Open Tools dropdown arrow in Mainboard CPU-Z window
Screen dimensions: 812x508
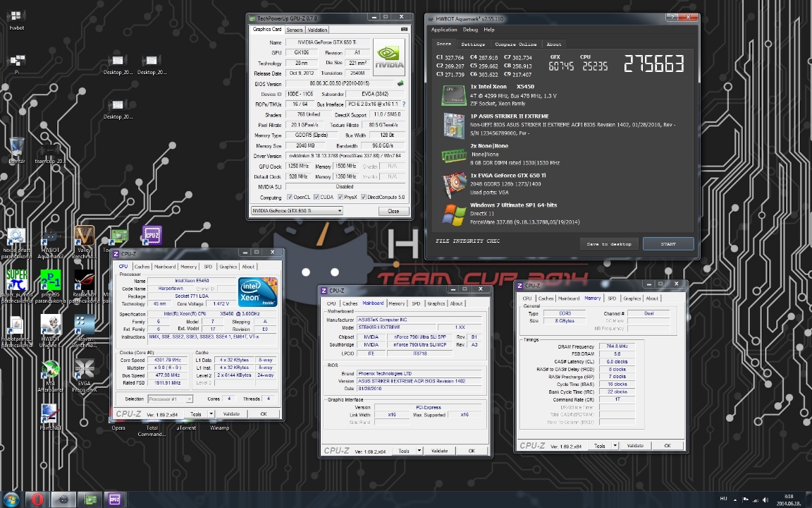click(x=419, y=450)
